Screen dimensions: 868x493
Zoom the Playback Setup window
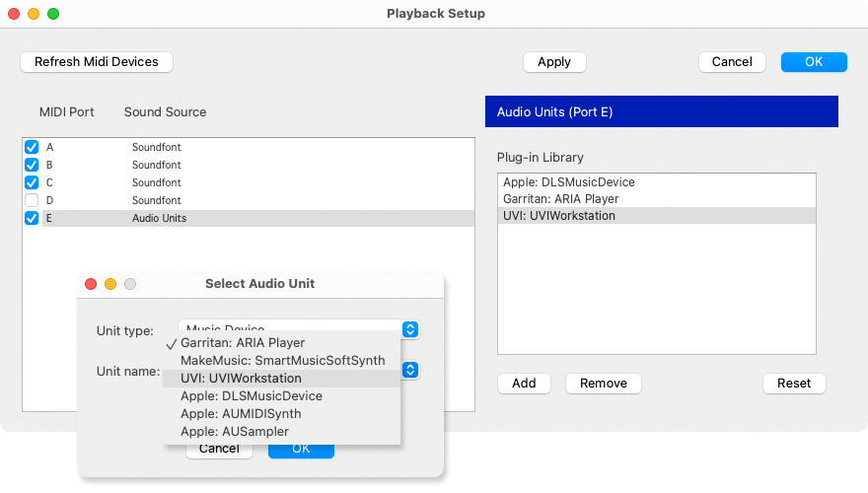click(x=53, y=14)
